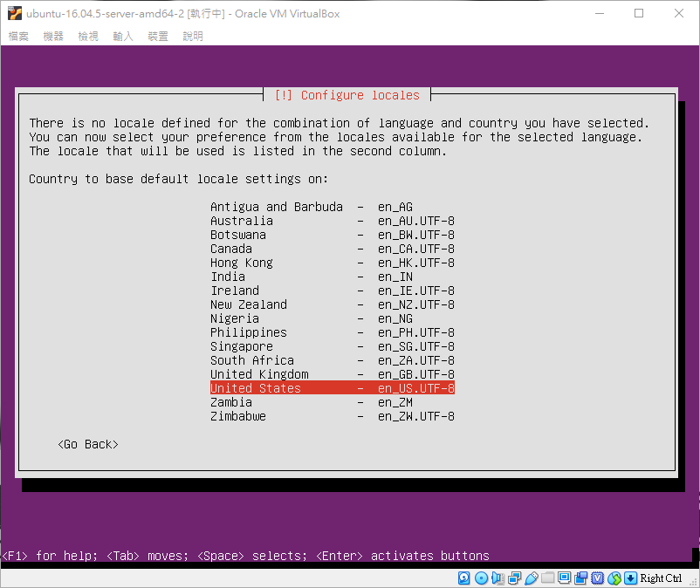Click the display settings status icon
Viewport: 700px width, 588px height.
565,578
